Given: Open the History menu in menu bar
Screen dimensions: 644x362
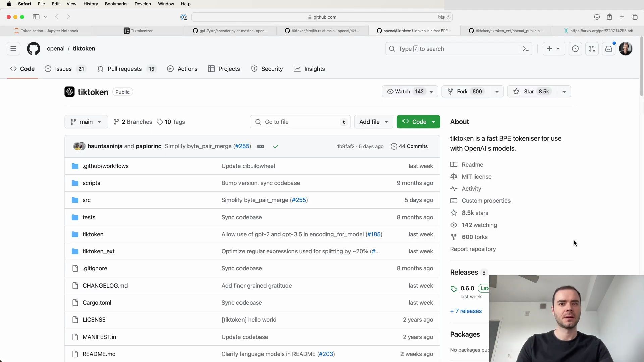Looking at the screenshot, I should 91,4.
